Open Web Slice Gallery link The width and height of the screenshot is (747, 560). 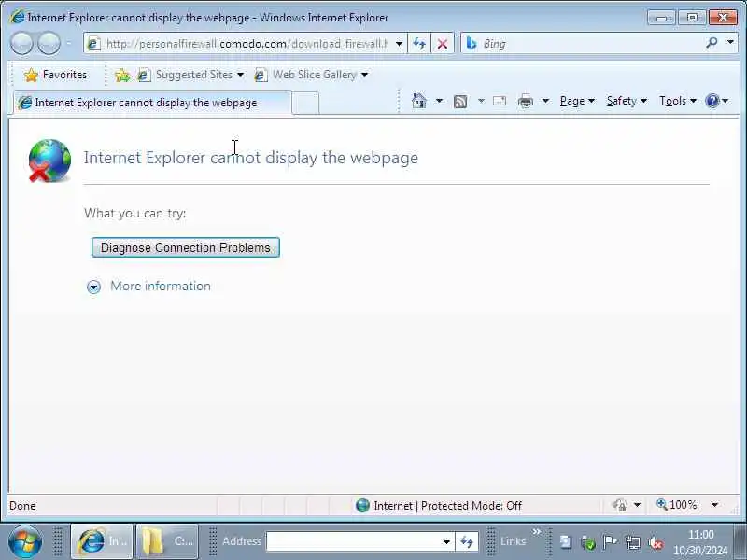306,75
